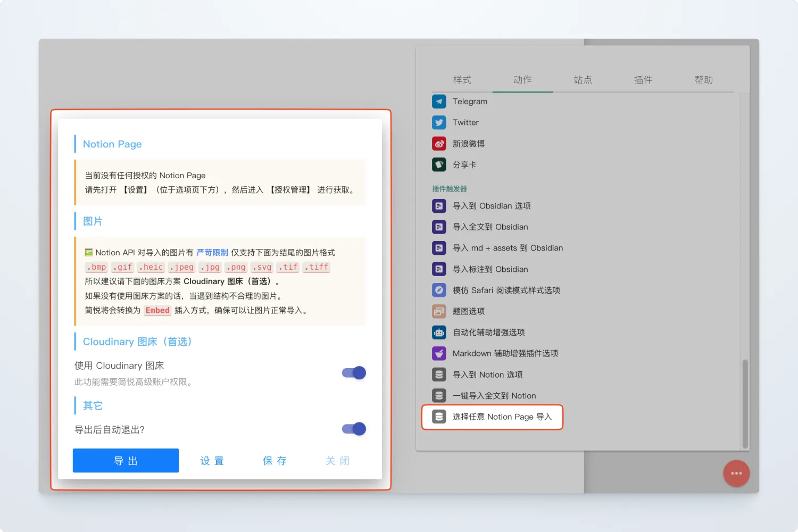Image resolution: width=798 pixels, height=532 pixels.
Task: Click the 插件触发器 section label
Action: (x=450, y=189)
